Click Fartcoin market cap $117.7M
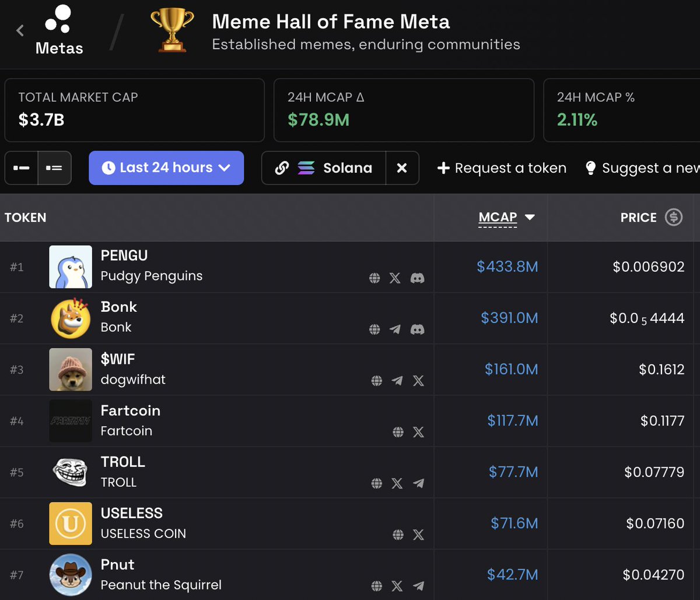Screen dimensions: 700x600 tap(513, 421)
